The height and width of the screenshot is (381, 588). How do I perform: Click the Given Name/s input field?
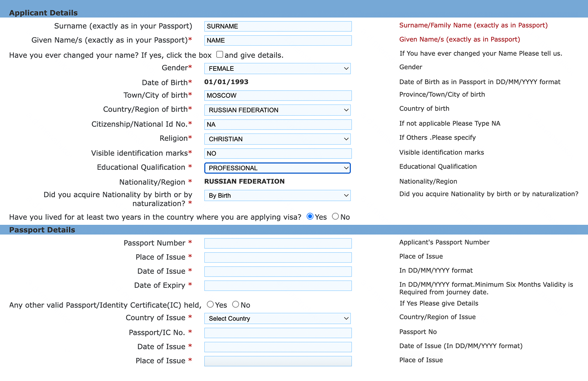tap(278, 40)
